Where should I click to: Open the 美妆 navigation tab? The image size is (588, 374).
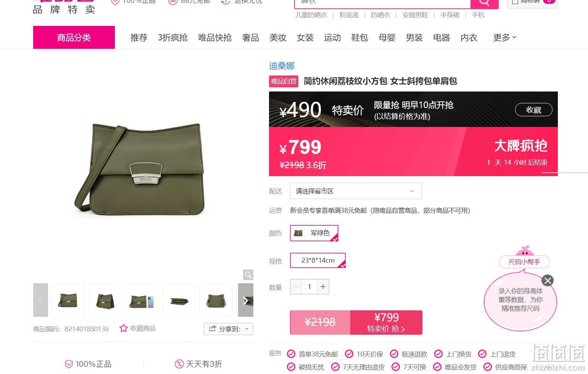(278, 37)
